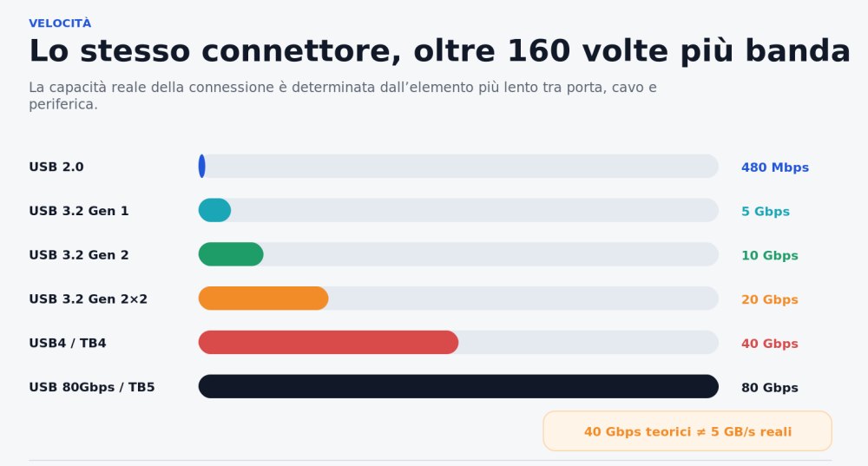Select the USB 3.2 Gen 1 label
Viewport: 868px width, 466px height.
point(79,211)
